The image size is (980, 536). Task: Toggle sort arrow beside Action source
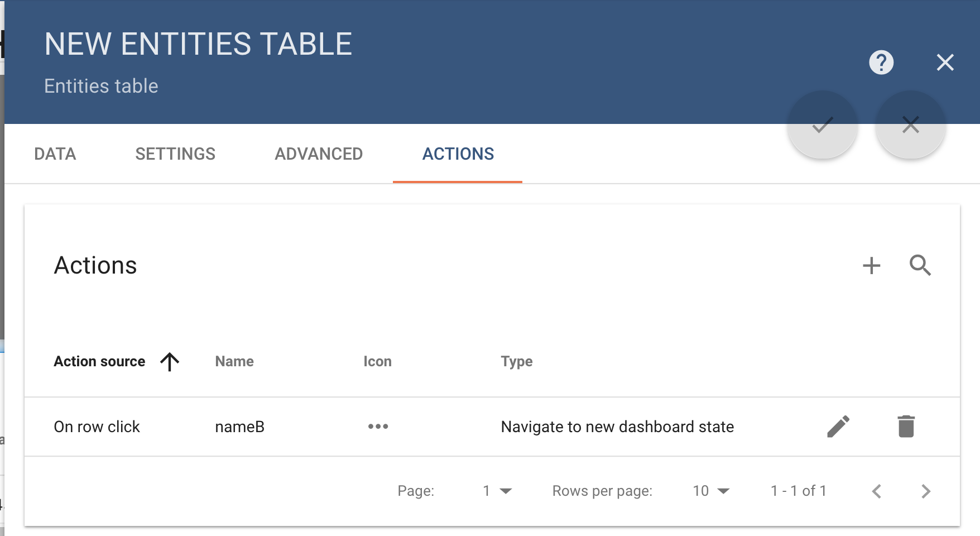point(170,362)
